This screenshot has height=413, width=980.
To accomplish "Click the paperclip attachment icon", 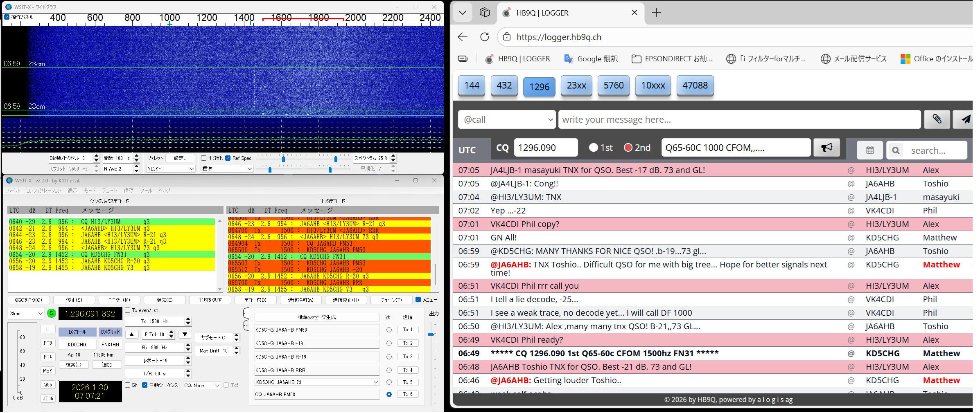I will point(937,119).
